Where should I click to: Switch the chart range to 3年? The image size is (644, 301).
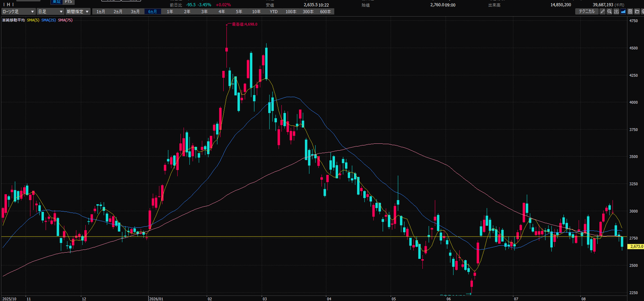pos(204,11)
